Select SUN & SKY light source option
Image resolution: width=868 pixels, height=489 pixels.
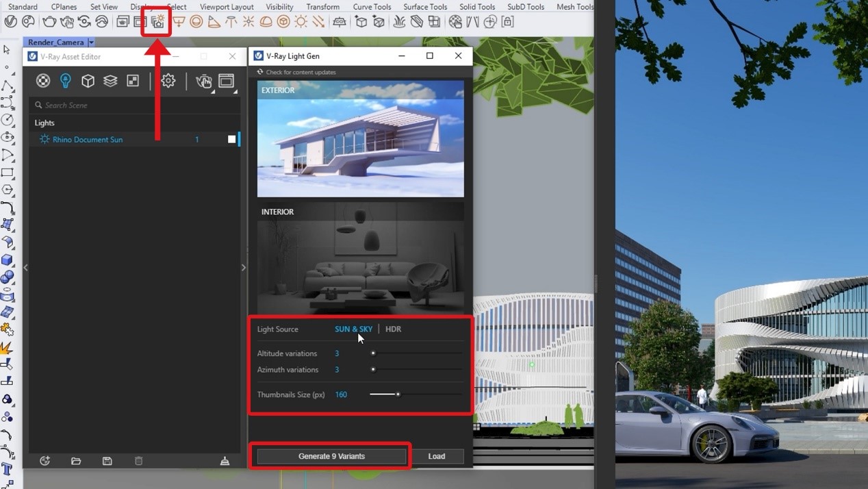point(353,329)
